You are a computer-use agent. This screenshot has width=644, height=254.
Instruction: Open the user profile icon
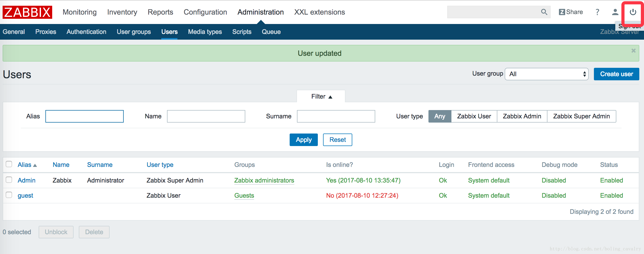(x=615, y=12)
